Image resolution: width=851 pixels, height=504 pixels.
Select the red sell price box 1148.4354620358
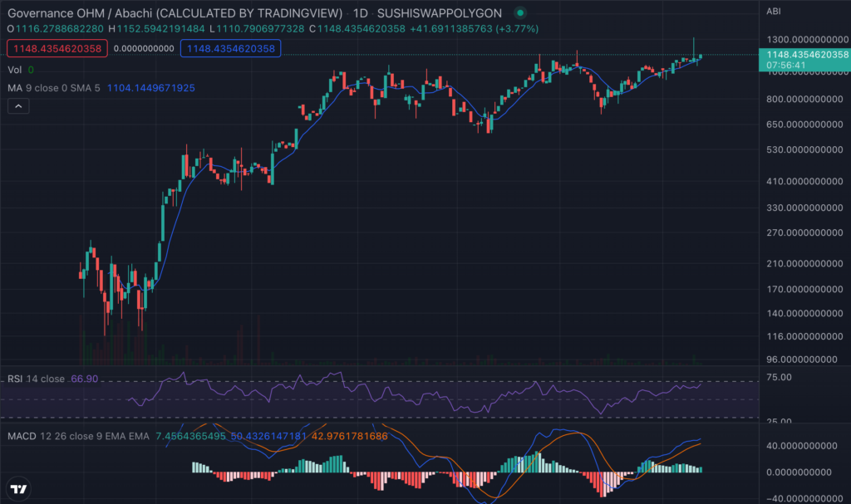(x=57, y=49)
